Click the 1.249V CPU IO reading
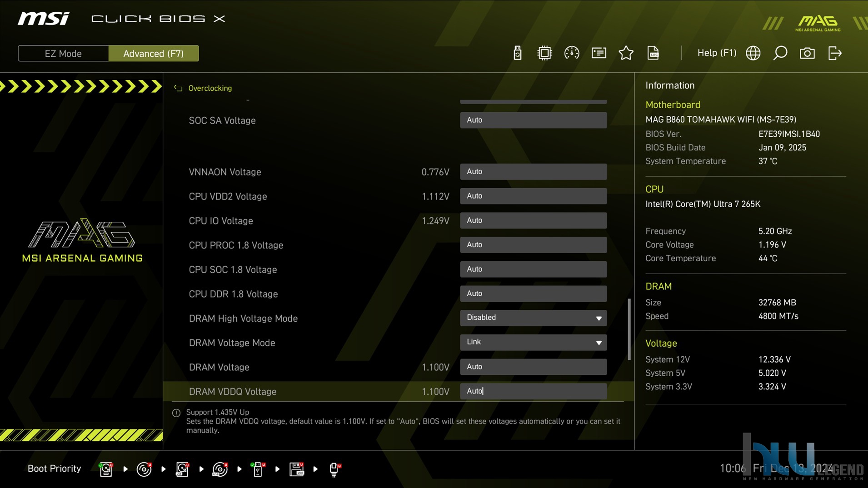Screen dimensions: 868x488 (435, 221)
